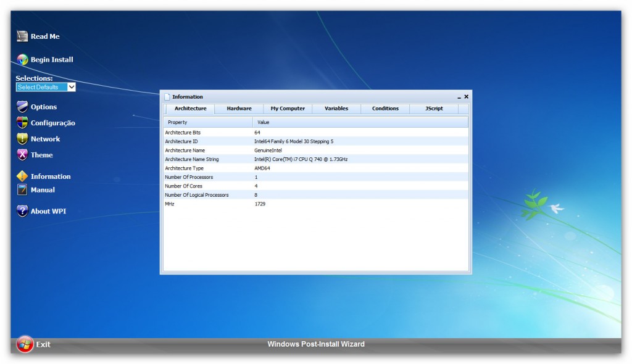The image size is (632, 364).
Task: Click the Value column header
Action: click(360, 122)
